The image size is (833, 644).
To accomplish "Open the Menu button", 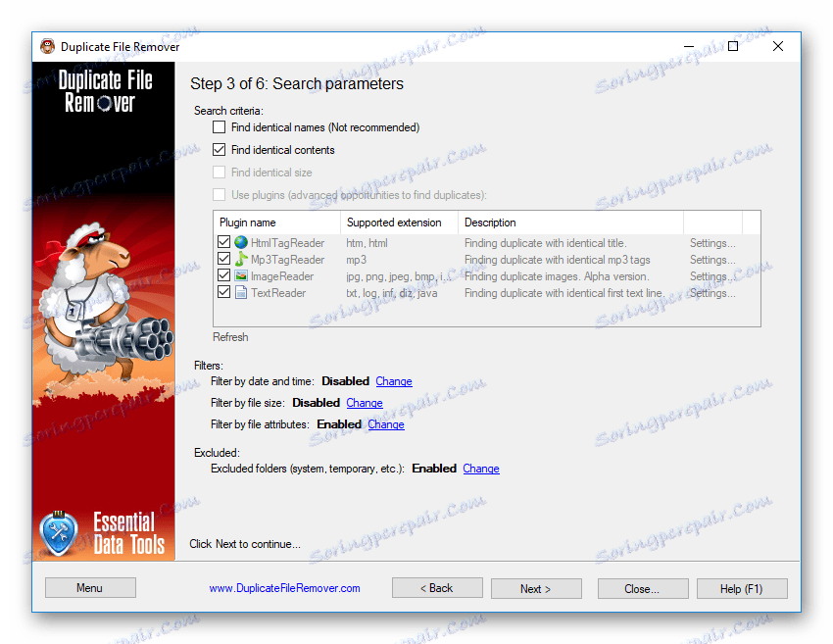I will (x=90, y=588).
